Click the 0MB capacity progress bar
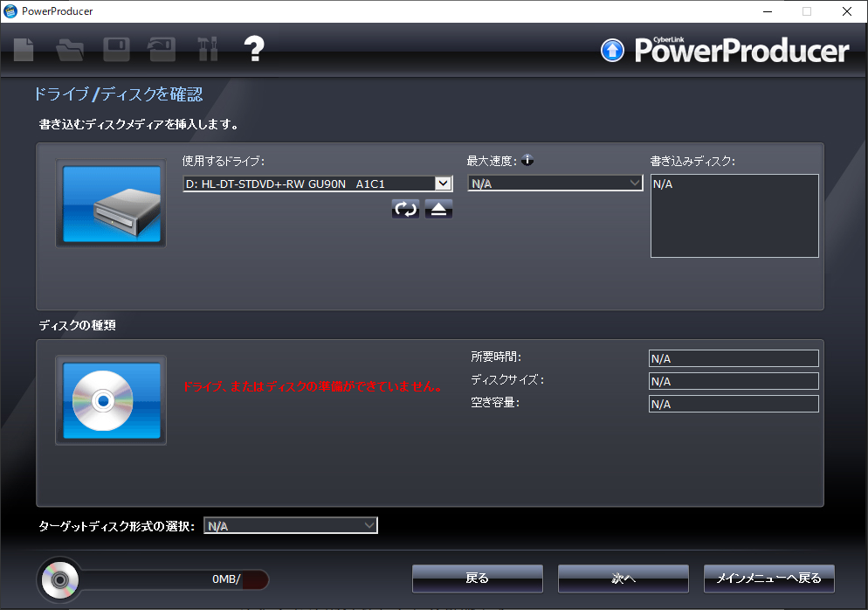This screenshot has width=868, height=610. pyautogui.click(x=175, y=579)
